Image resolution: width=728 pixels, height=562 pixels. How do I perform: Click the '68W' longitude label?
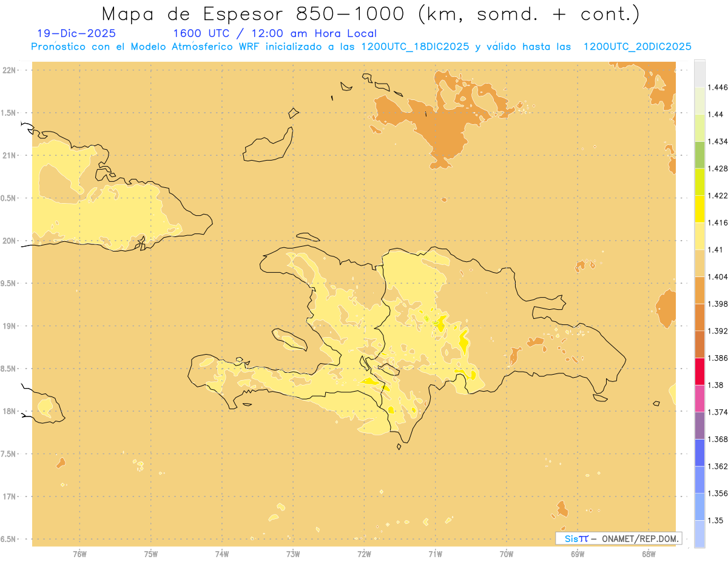(649, 554)
